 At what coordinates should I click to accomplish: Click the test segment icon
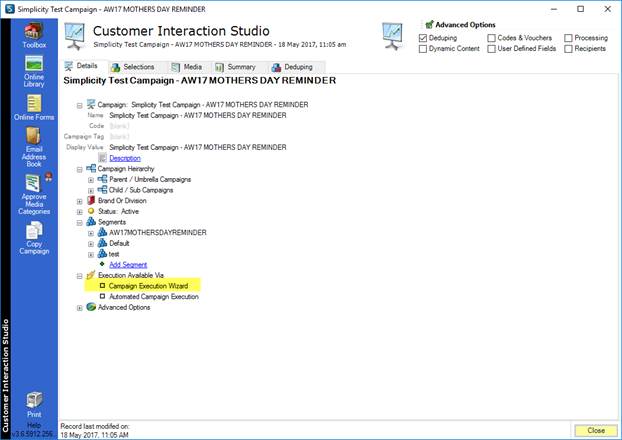click(x=102, y=254)
